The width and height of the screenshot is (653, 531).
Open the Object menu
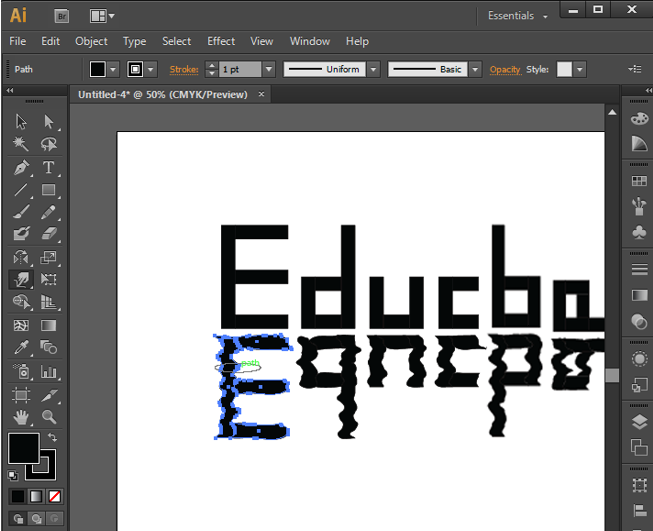pyautogui.click(x=91, y=41)
